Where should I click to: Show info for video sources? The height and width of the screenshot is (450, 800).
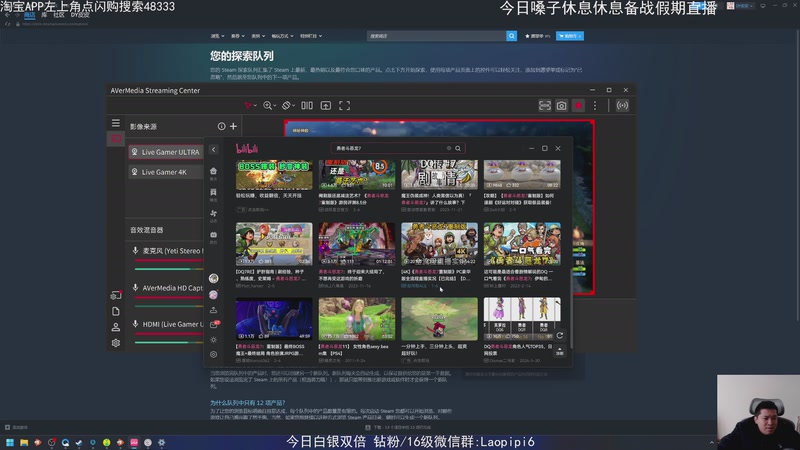221,126
